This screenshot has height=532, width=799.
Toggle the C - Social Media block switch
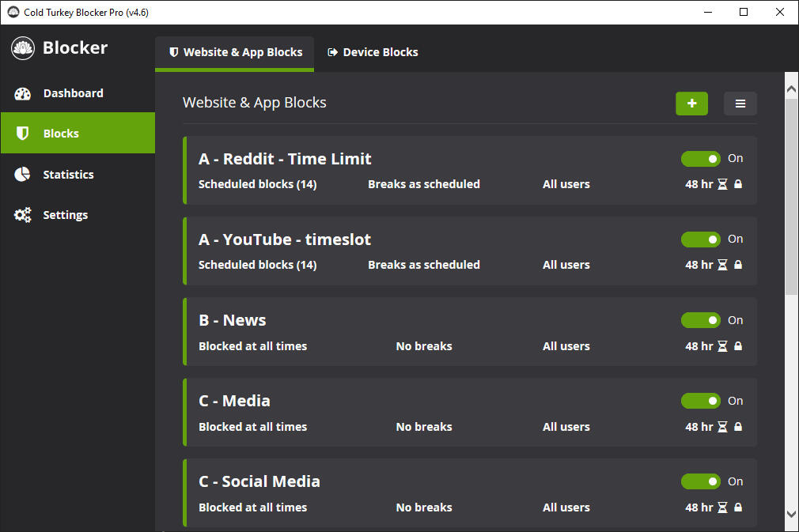click(x=700, y=481)
